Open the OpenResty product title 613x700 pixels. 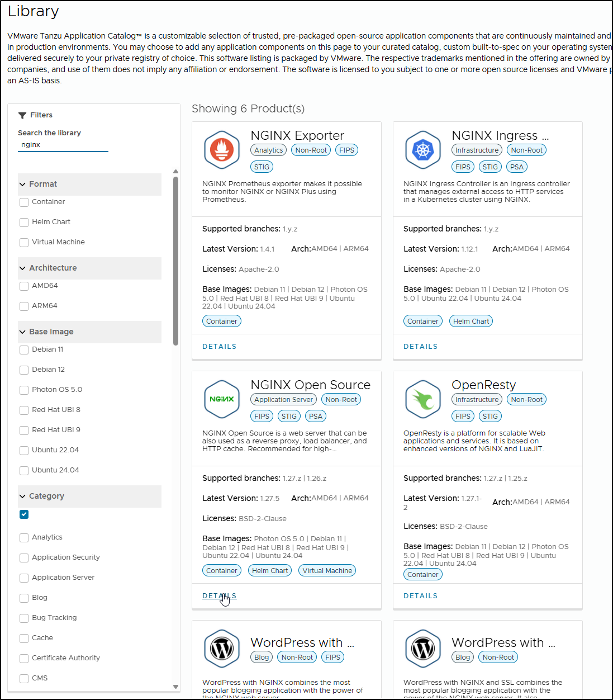pos(483,385)
